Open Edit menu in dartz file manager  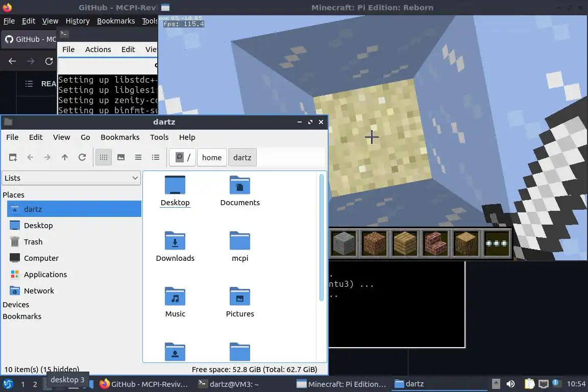pos(36,137)
